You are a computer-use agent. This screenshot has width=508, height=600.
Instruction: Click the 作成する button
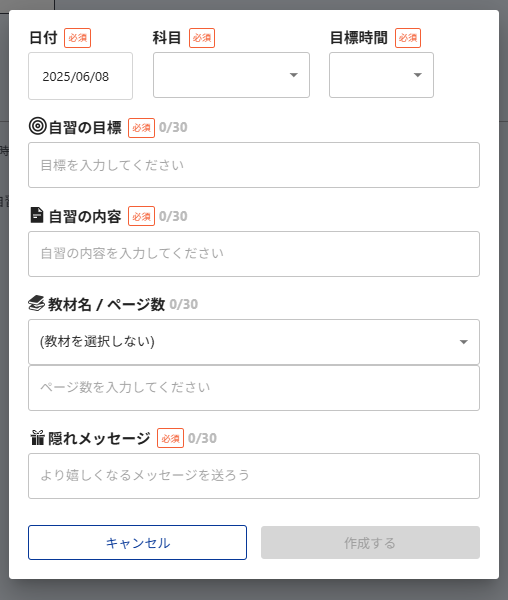[x=370, y=543]
